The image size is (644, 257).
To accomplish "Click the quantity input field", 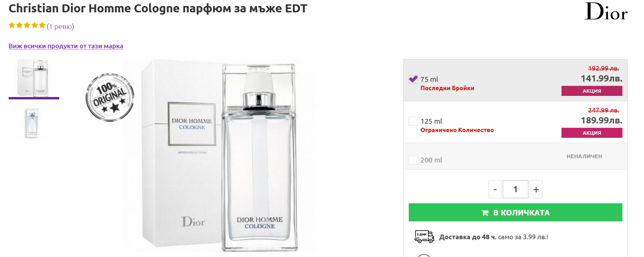I will 515,189.
